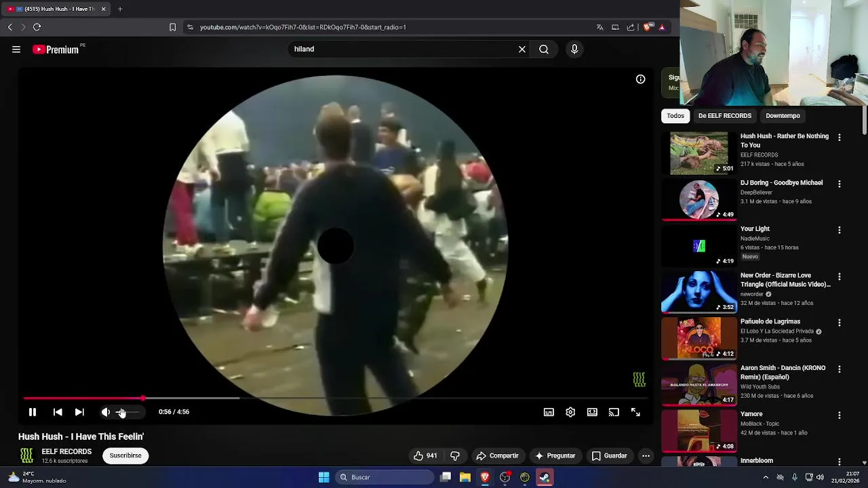Image resolution: width=868 pixels, height=488 pixels.
Task: Open options for Rather Be Nothing To You
Action: pyautogui.click(x=840, y=138)
